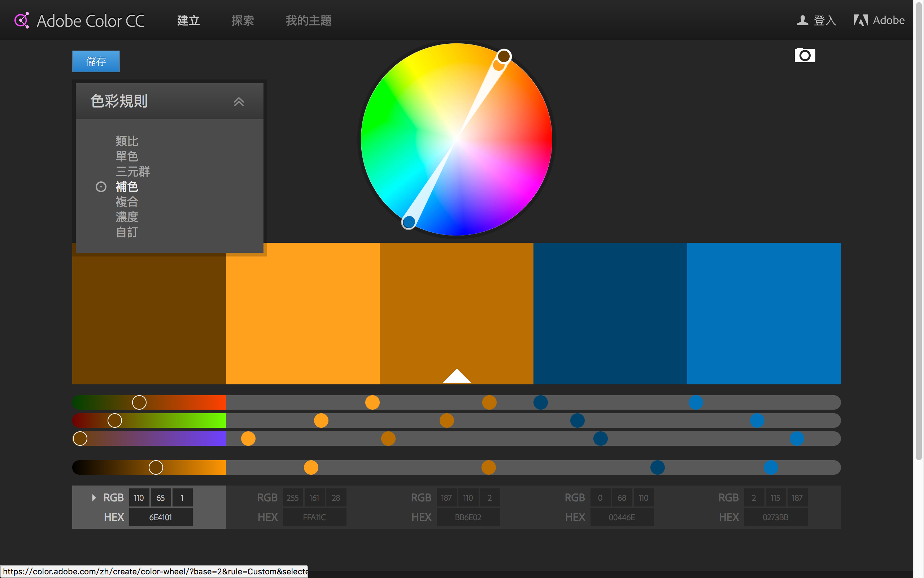The height and width of the screenshot is (578, 924).
Task: Select the base orange BB6E02 swatch
Action: [456, 314]
